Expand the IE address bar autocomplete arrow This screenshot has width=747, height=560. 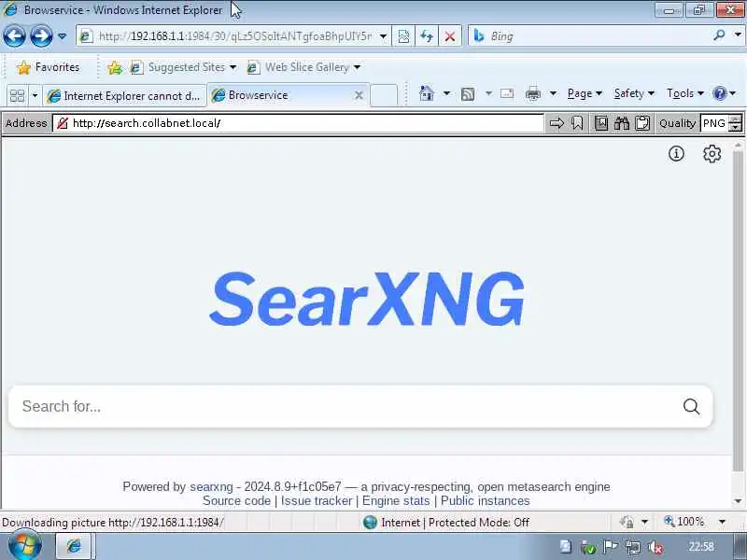[x=383, y=36]
